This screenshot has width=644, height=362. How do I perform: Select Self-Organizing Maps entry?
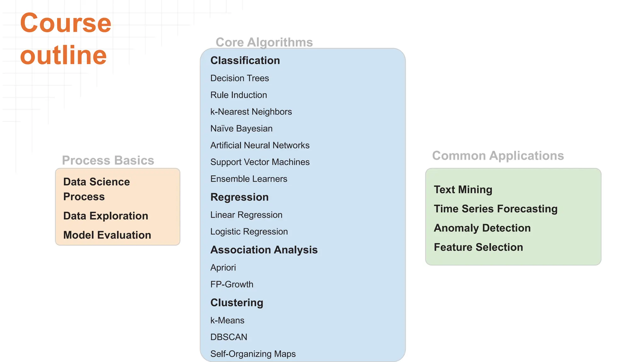253,354
